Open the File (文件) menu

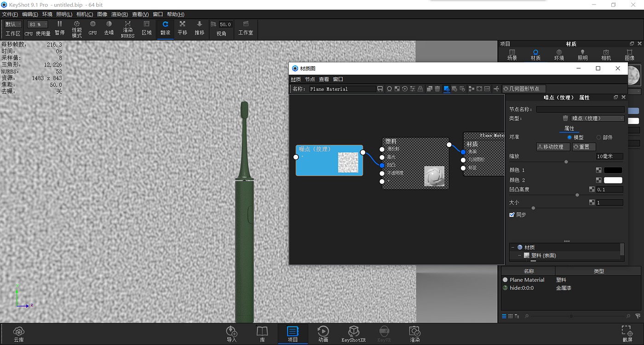coord(10,14)
